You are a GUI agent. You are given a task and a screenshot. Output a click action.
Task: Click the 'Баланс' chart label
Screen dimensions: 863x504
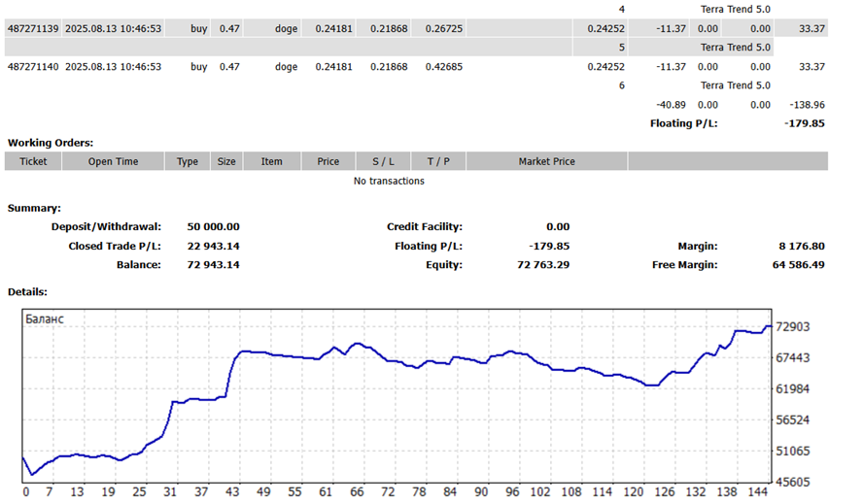point(45,319)
